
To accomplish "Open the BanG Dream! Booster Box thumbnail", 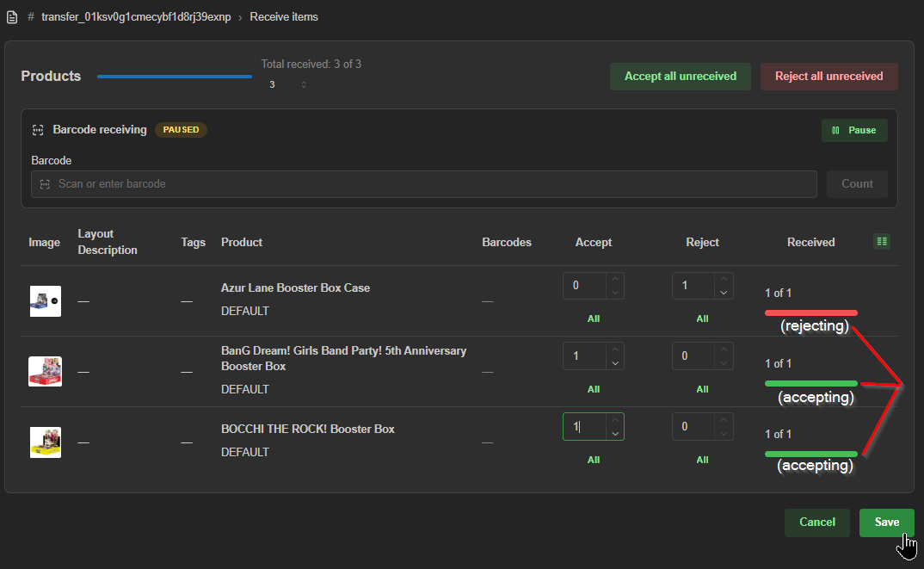I will [46, 372].
